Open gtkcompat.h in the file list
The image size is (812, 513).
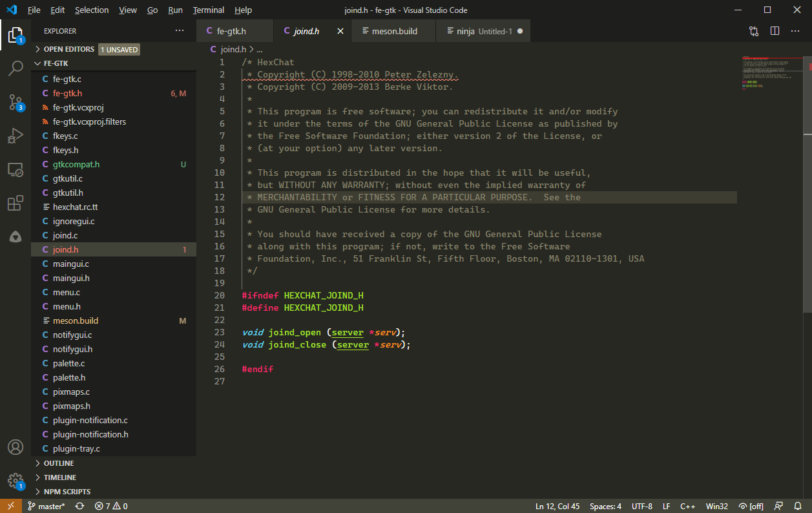(x=114, y=164)
